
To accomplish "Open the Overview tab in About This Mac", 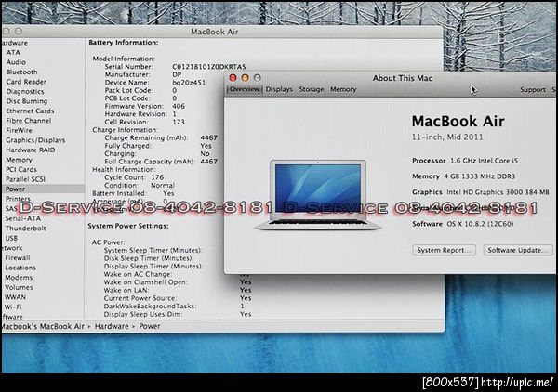I will [x=244, y=89].
